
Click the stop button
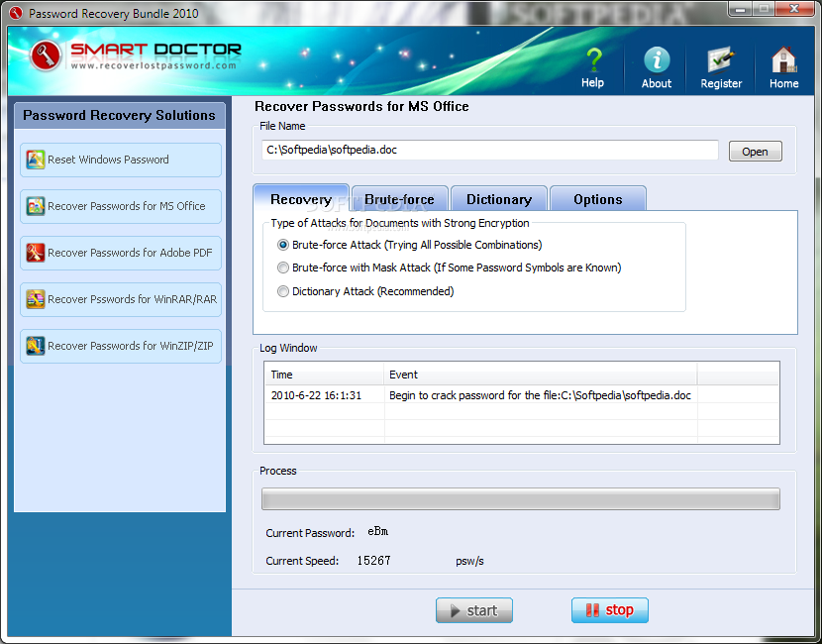pos(610,610)
